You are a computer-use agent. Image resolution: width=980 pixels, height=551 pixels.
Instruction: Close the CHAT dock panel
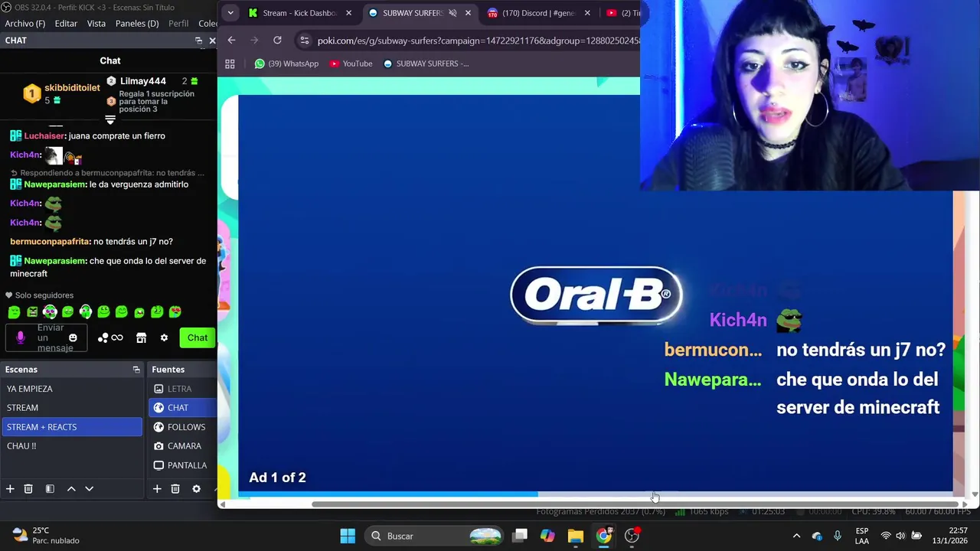[212, 41]
